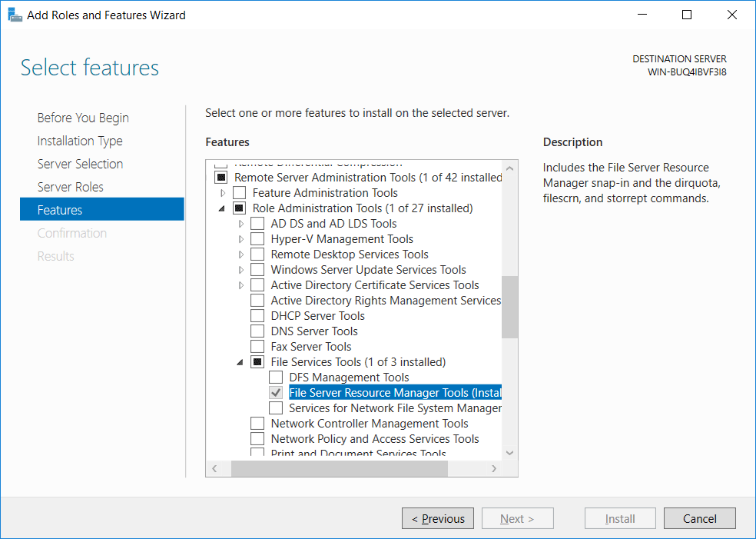Tick the DNS Server Tools checkbox
This screenshot has height=539, width=756.
pyautogui.click(x=257, y=331)
